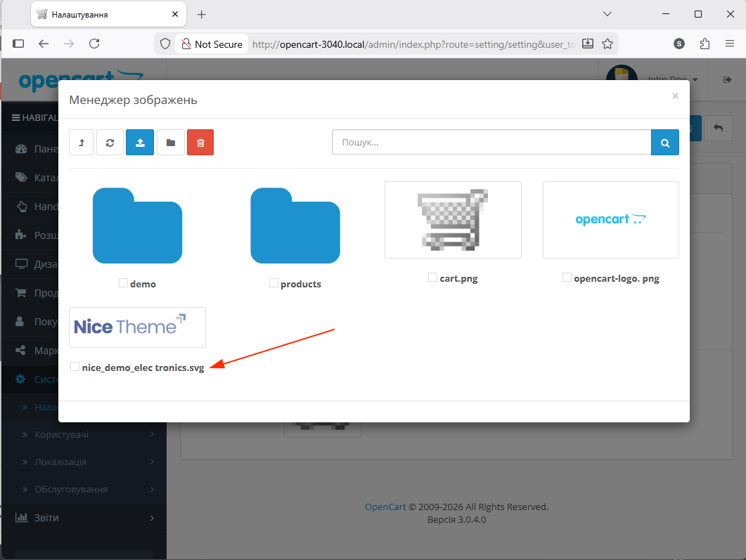This screenshot has height=560, width=746.
Task: Open the Звіти sidebar menu
Action: tap(84, 518)
